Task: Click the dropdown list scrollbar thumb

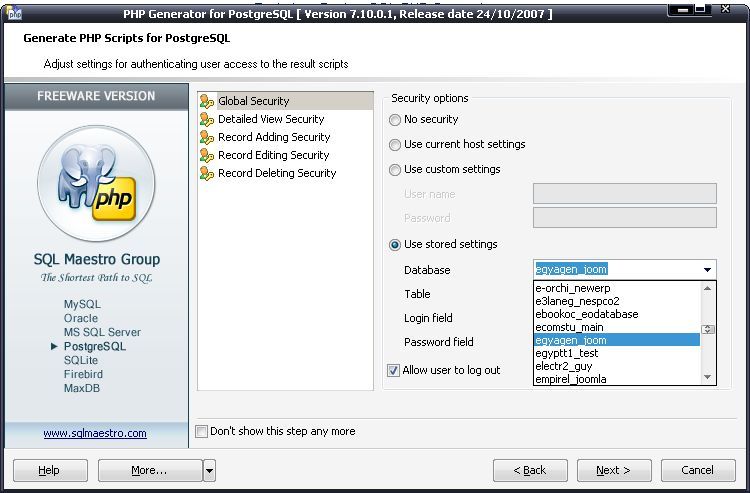Action: (x=707, y=329)
